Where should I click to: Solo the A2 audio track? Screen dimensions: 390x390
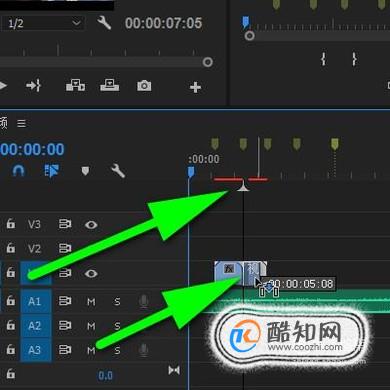tap(117, 326)
